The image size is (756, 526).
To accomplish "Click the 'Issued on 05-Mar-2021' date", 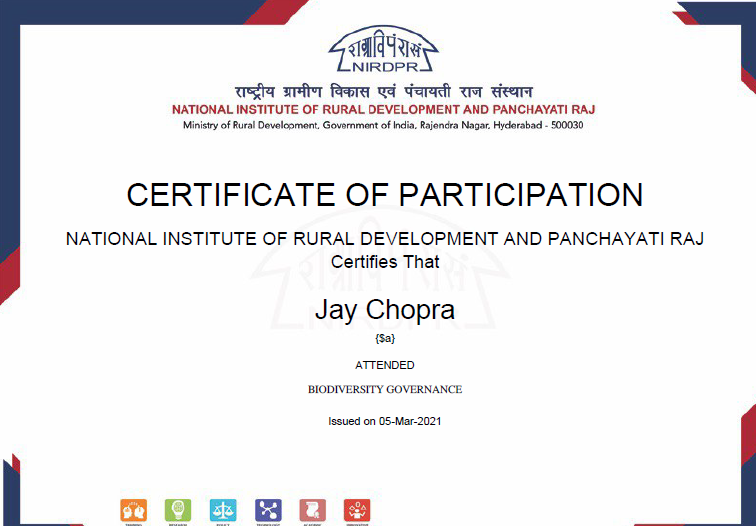I will coord(385,421).
